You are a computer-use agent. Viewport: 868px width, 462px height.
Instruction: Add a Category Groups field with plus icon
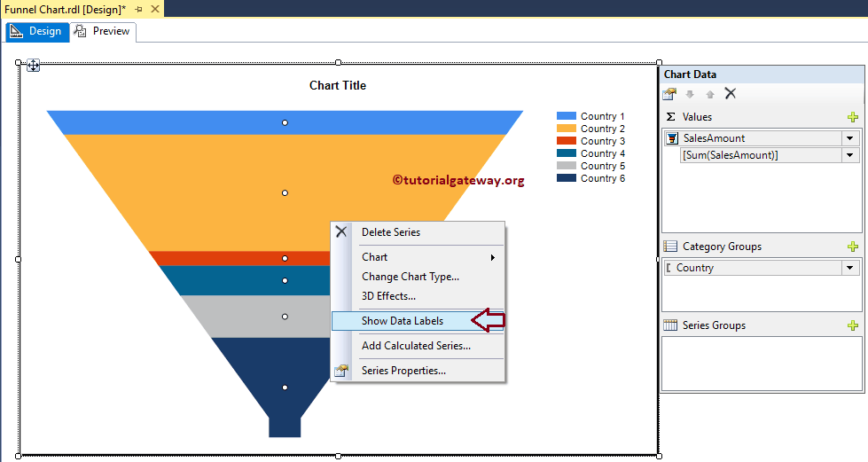[x=853, y=247]
